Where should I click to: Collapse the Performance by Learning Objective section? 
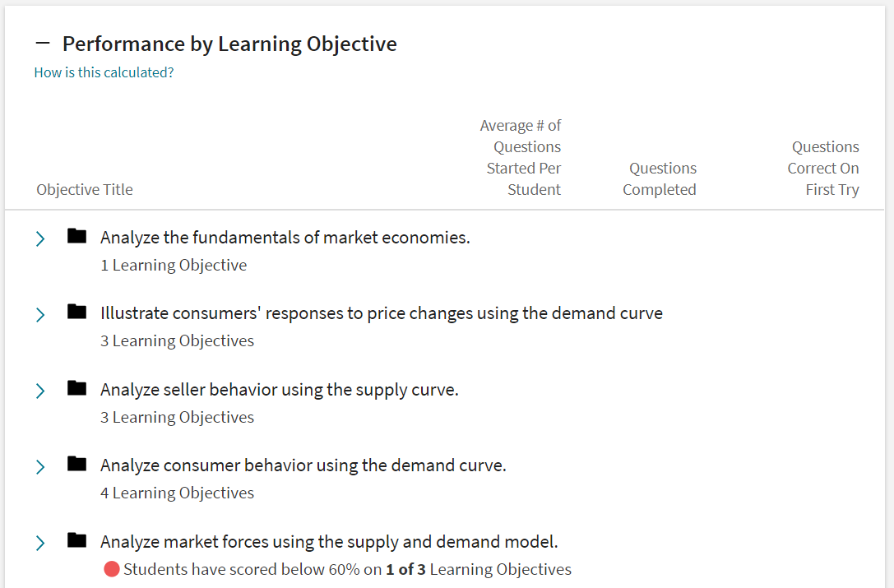tap(41, 44)
